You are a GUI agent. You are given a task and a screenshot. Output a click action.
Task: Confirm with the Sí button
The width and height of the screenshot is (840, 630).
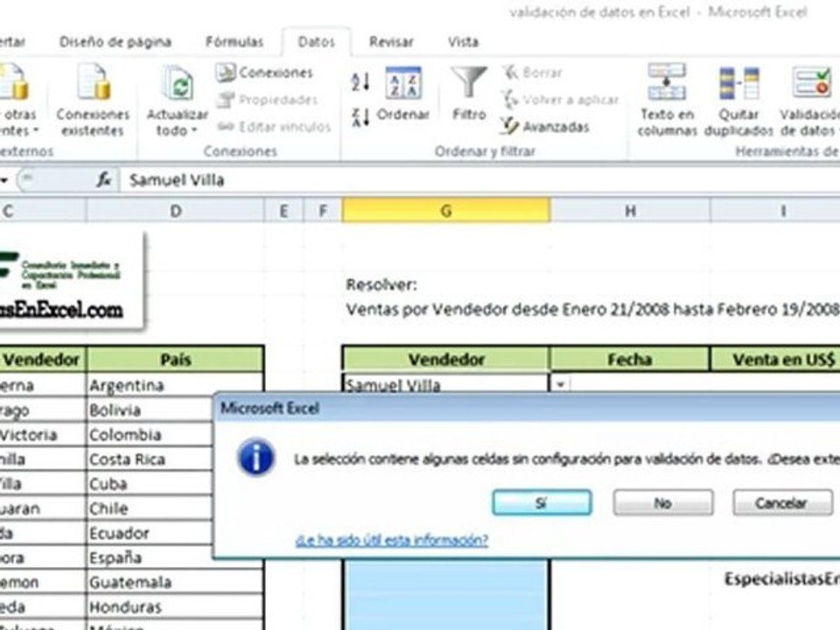pyautogui.click(x=542, y=502)
